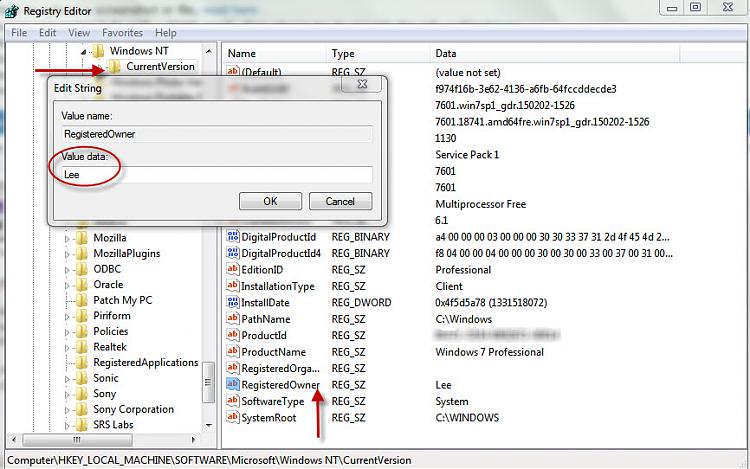The height and width of the screenshot is (469, 750).
Task: Click the EditionID string value icon
Action: [233, 269]
